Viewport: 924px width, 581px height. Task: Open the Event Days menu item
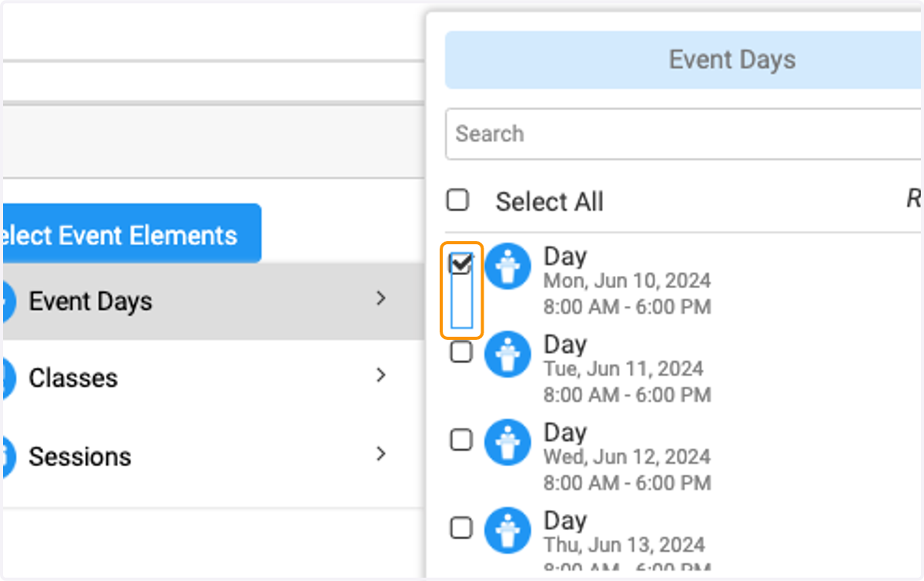[x=213, y=301]
